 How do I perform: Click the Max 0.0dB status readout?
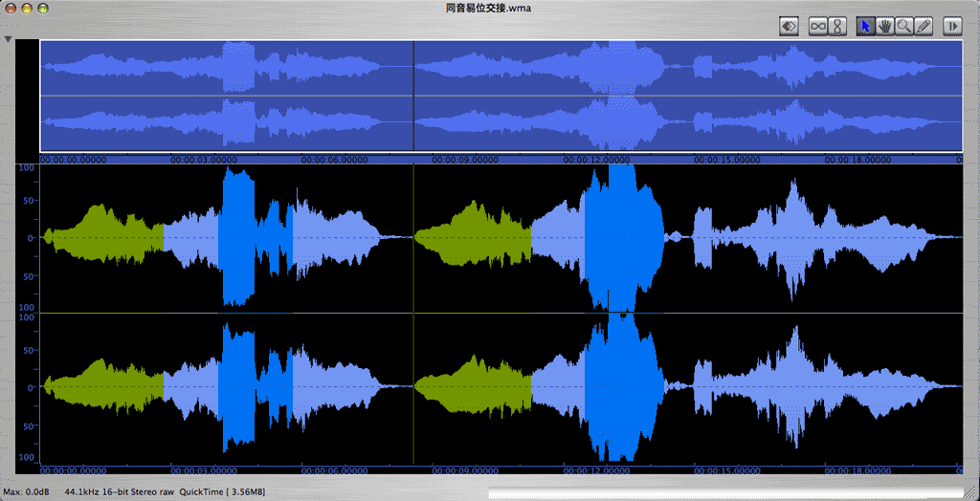(27, 492)
